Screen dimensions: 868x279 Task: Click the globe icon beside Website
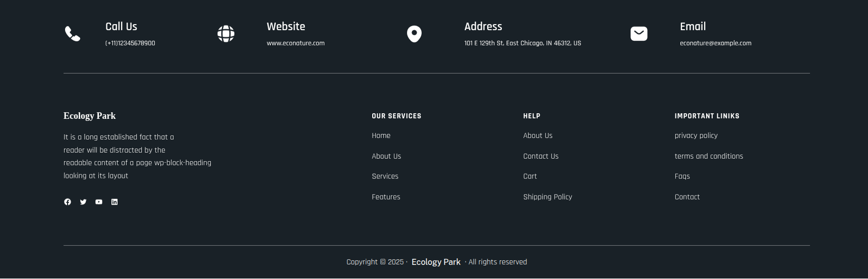(226, 34)
